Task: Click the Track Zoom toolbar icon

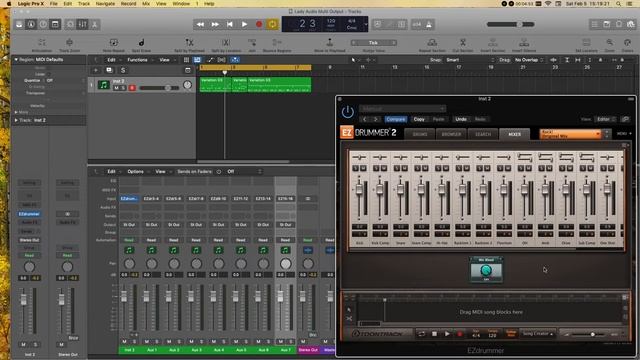Action: [69, 42]
